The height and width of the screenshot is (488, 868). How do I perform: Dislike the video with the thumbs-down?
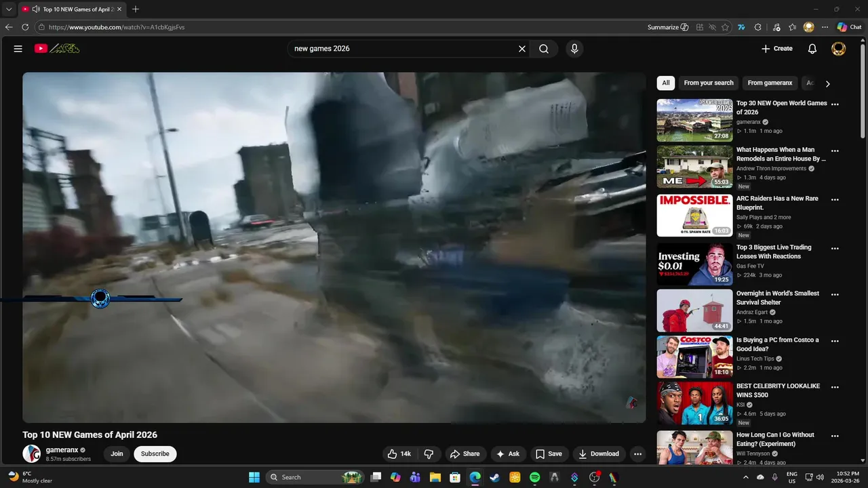point(429,454)
